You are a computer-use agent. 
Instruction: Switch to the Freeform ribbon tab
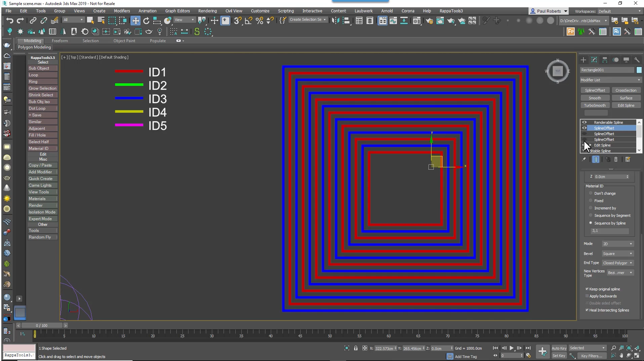point(60,41)
